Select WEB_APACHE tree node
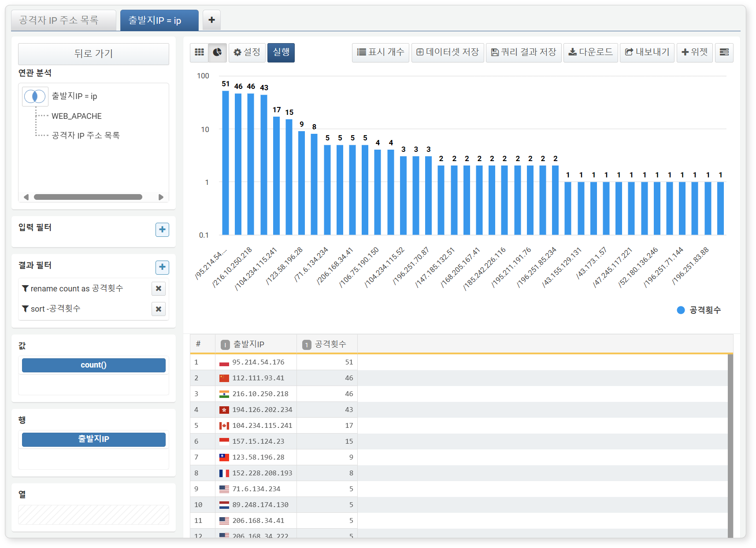 pyautogui.click(x=77, y=116)
